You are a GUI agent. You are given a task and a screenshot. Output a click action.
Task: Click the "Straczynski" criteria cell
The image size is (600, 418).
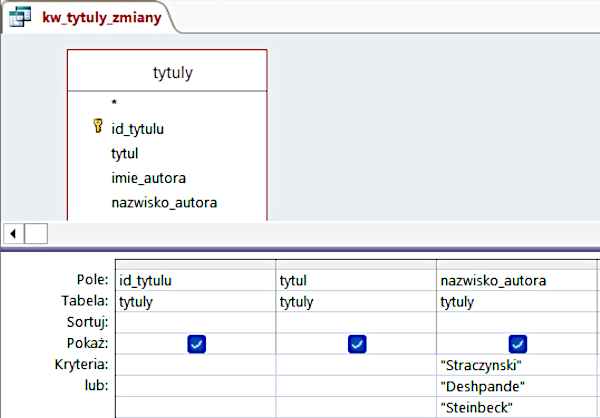pyautogui.click(x=516, y=365)
